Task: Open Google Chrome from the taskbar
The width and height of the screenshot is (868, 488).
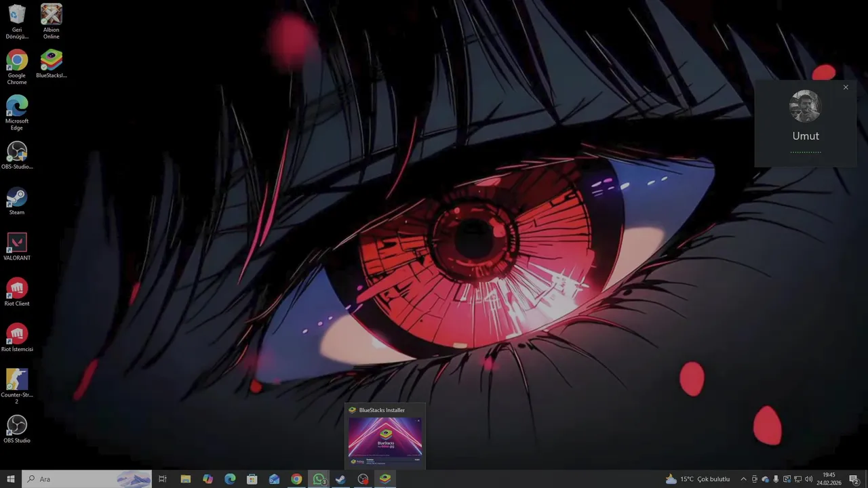Action: pos(296,479)
